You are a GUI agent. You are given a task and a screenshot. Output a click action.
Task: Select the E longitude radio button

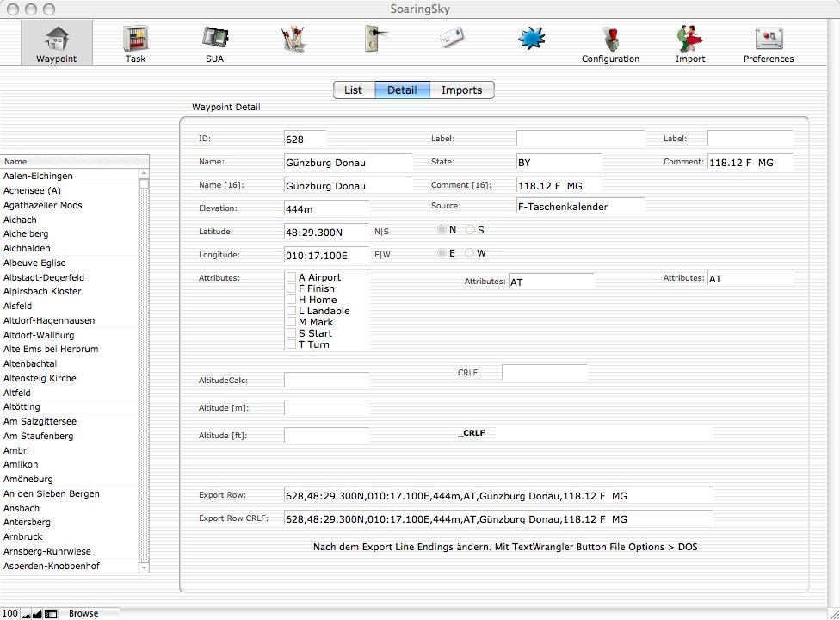pyautogui.click(x=442, y=253)
